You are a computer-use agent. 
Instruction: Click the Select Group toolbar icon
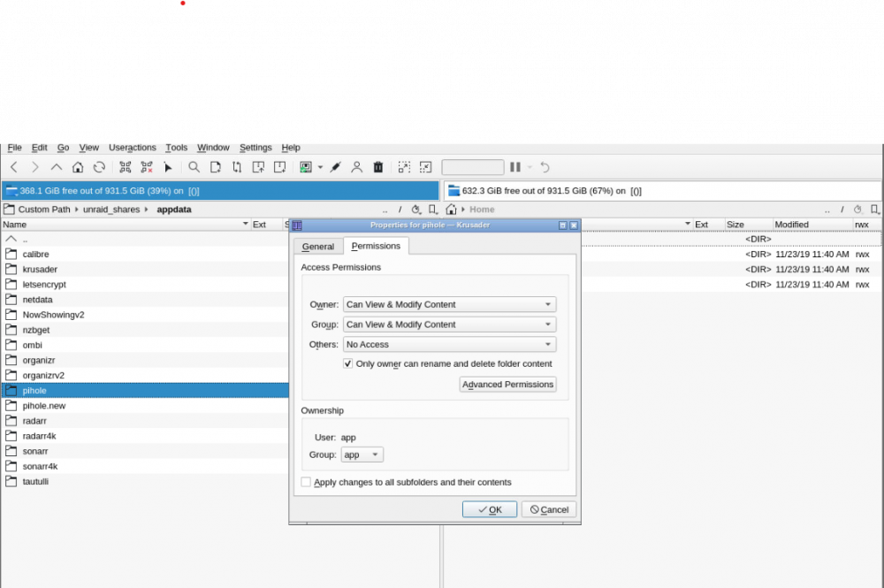click(x=126, y=167)
